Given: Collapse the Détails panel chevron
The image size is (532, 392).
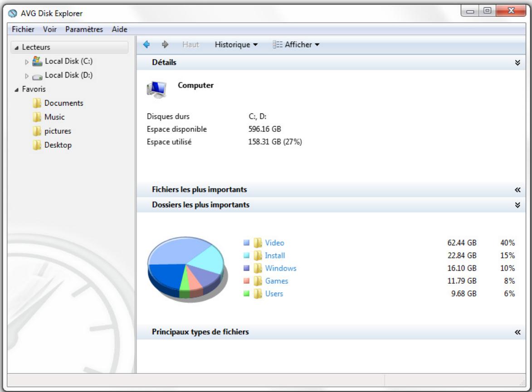Looking at the screenshot, I should pyautogui.click(x=517, y=63).
